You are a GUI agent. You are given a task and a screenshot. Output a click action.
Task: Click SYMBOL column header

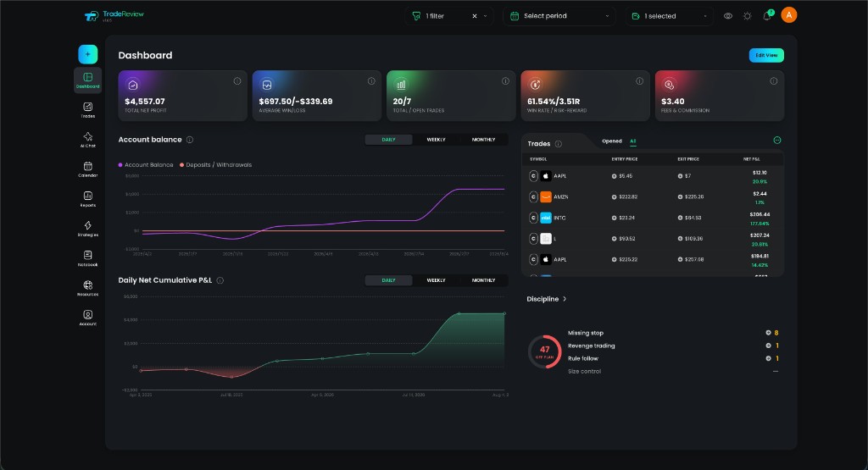[x=538, y=159]
